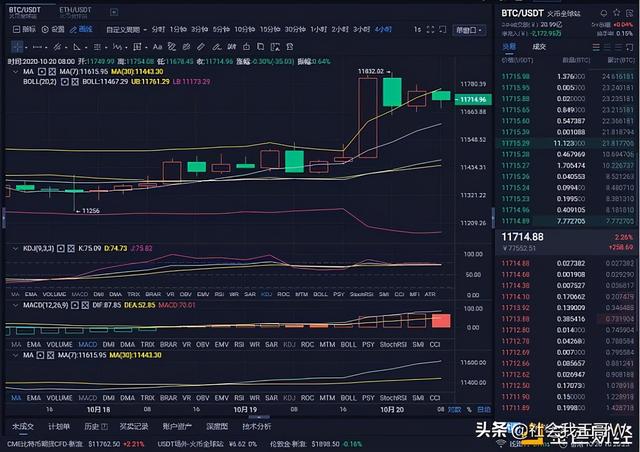Select the crosshair cursor tool
Image resolution: width=640 pixels, height=452 pixels.
(17, 47)
